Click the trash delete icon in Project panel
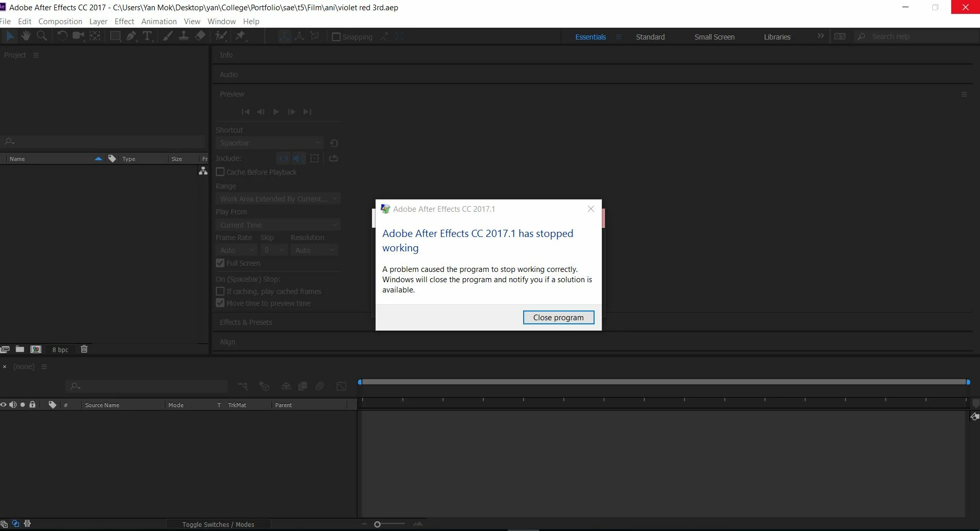The width and height of the screenshot is (980, 531). (x=84, y=349)
